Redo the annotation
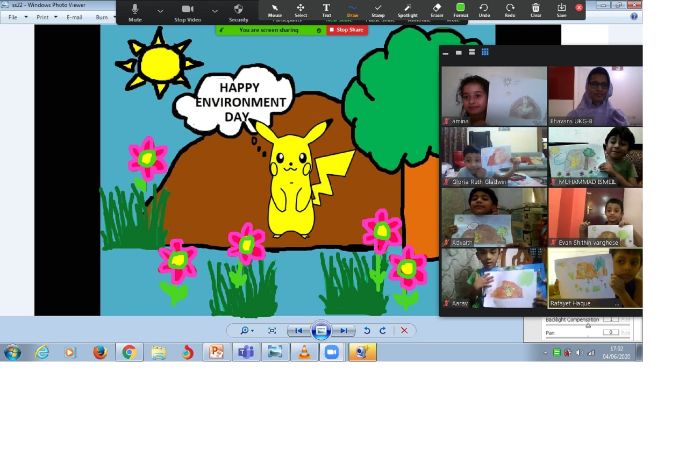Screen dimensions: 700x449 510,11
